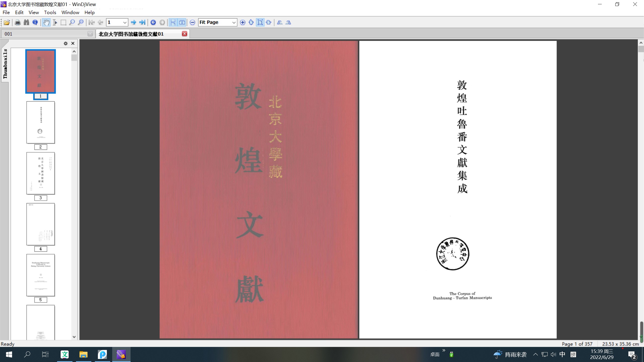
Task: Open the 阵雨来袭 weather widget
Action: pyautogui.click(x=510, y=354)
